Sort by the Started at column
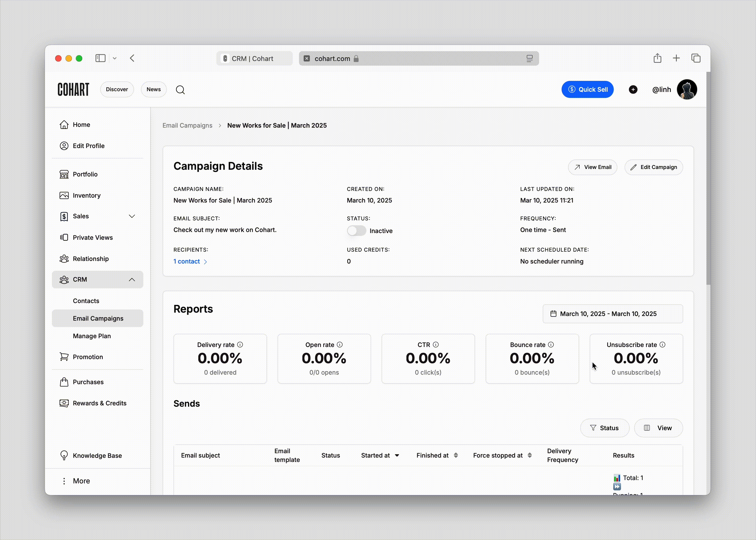The width and height of the screenshot is (756, 540). click(x=380, y=456)
